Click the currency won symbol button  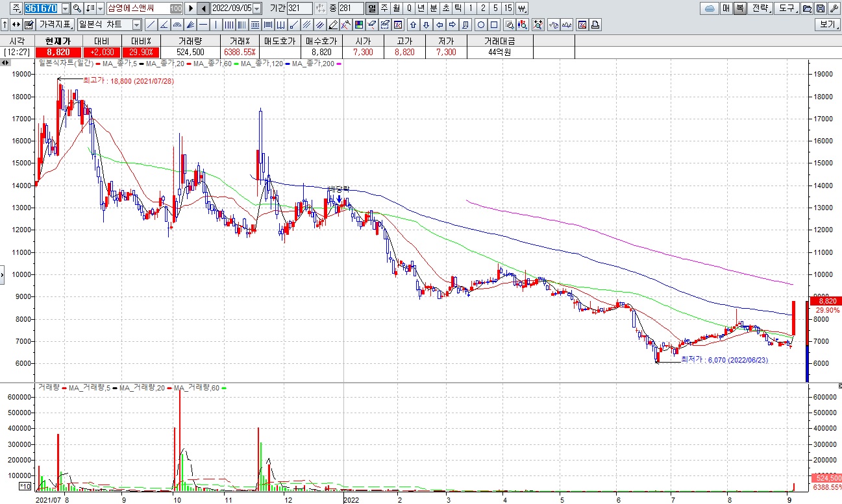click(522, 8)
